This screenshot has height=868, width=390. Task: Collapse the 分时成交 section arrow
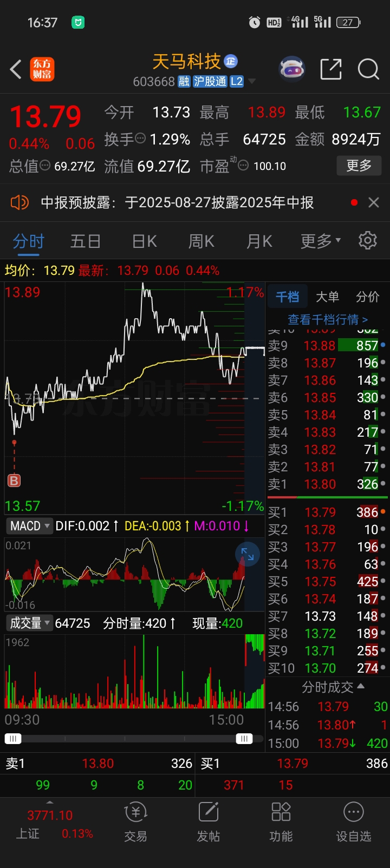click(x=361, y=686)
